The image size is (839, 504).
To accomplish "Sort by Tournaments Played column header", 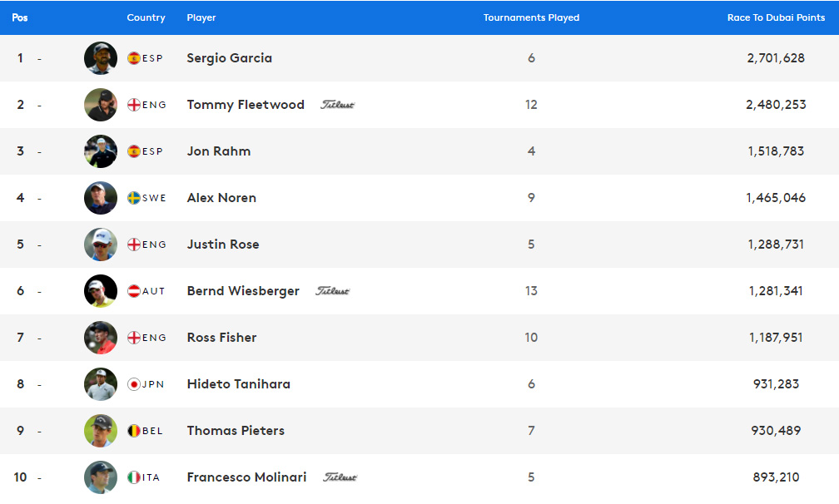I will pos(531,17).
